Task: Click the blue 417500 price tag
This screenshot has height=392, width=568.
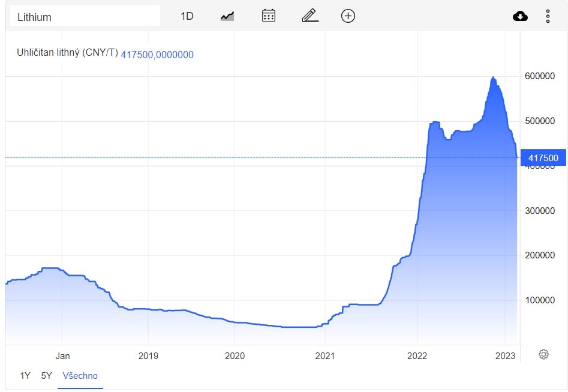Action: pos(543,158)
